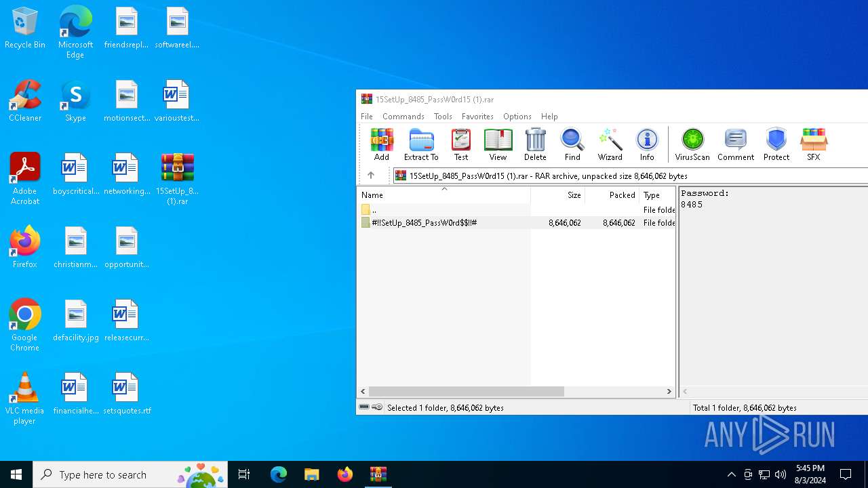Sort by the Packed column header
Image resolution: width=868 pixels, height=488 pixels.
pos(612,195)
